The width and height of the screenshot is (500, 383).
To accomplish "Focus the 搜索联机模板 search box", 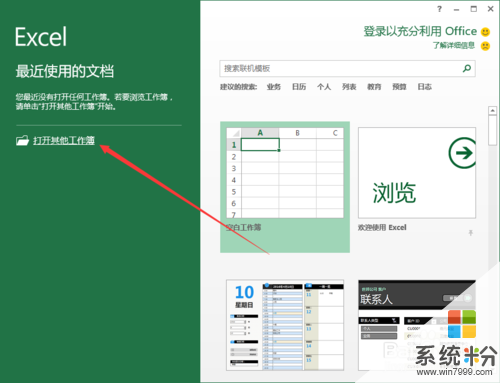I will pos(347,69).
